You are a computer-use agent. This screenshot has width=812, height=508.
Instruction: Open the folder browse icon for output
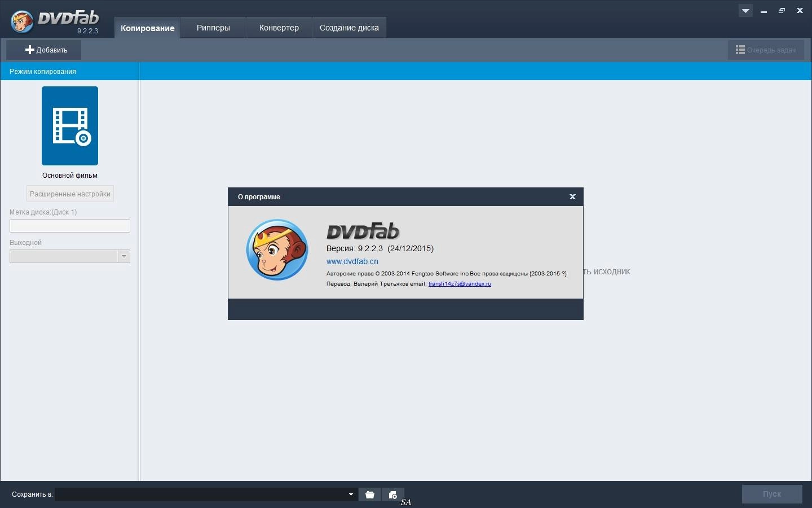(x=370, y=494)
